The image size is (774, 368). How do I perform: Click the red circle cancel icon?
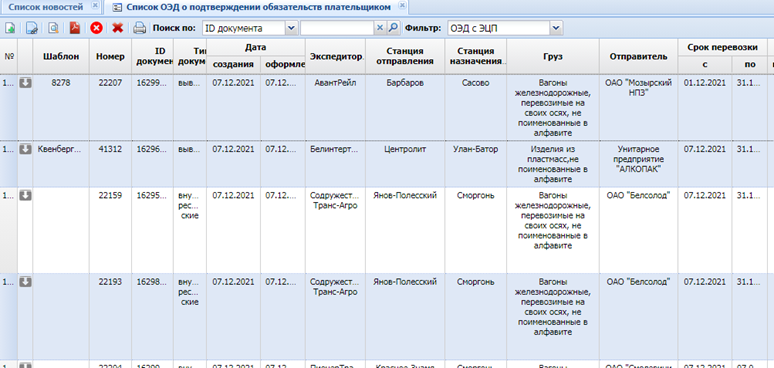pyautogui.click(x=96, y=28)
